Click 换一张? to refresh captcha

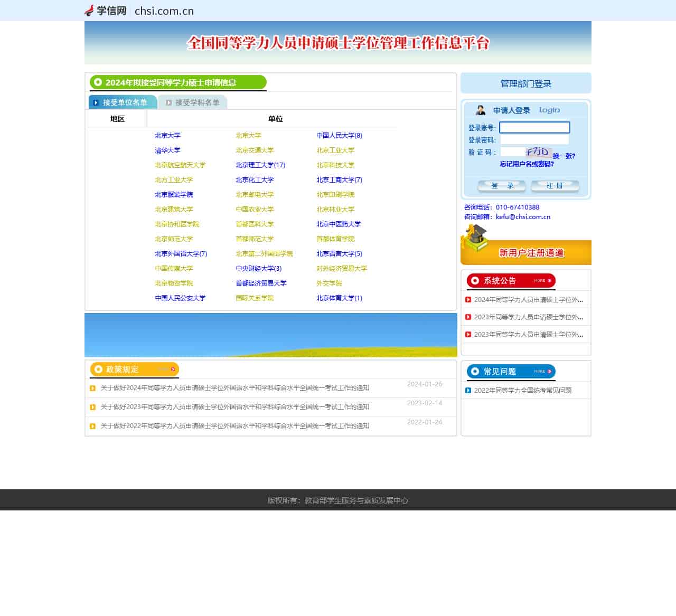pos(564,156)
